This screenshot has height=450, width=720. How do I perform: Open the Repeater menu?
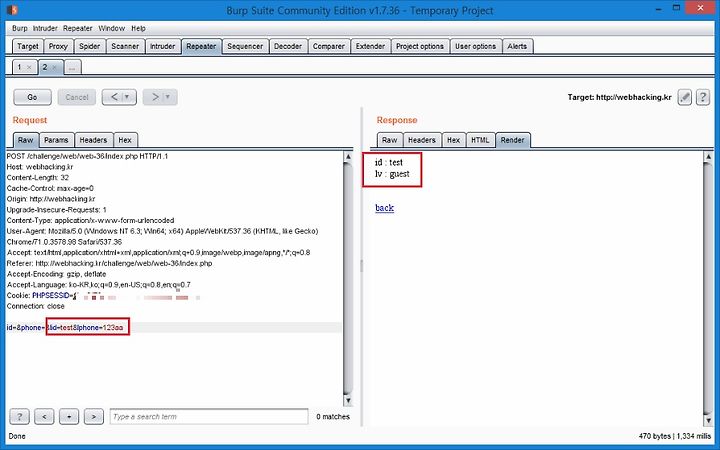78,28
